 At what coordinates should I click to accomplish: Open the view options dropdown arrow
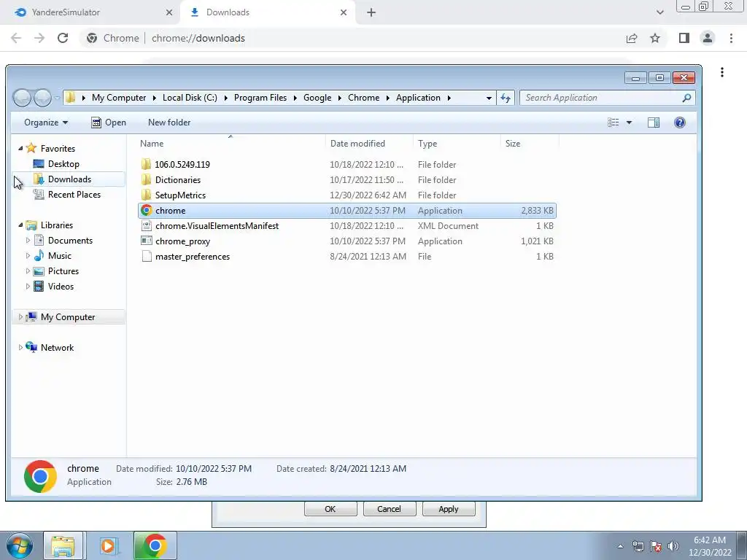pyautogui.click(x=629, y=122)
